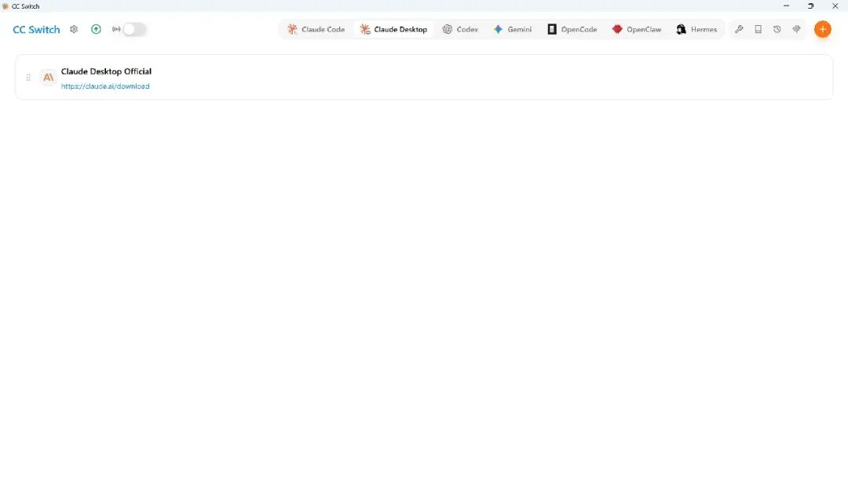Switch to the Gemini tab
Image resolution: width=848 pixels, height=504 pixels.
pos(513,29)
